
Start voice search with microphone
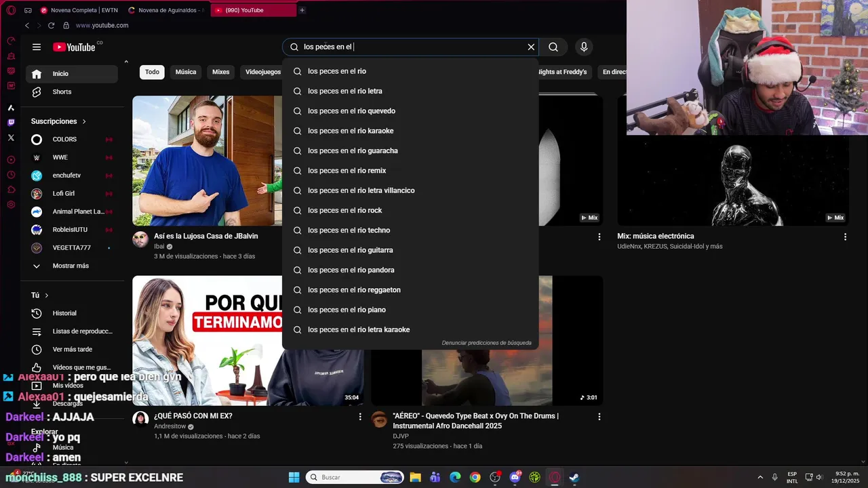pyautogui.click(x=584, y=47)
